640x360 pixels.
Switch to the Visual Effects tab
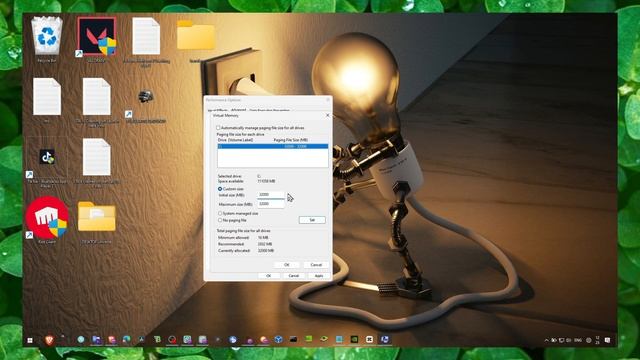218,110
